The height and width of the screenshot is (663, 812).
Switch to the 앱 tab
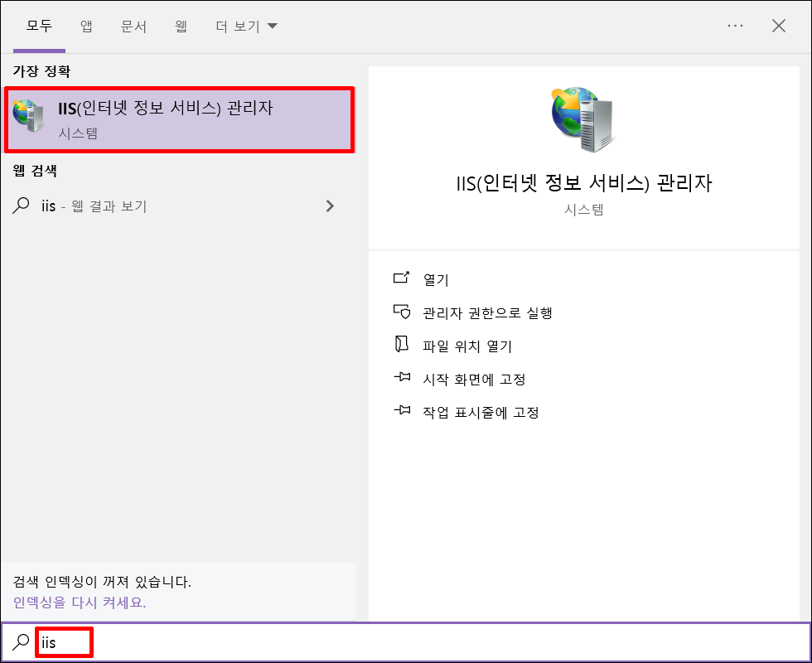[x=86, y=26]
